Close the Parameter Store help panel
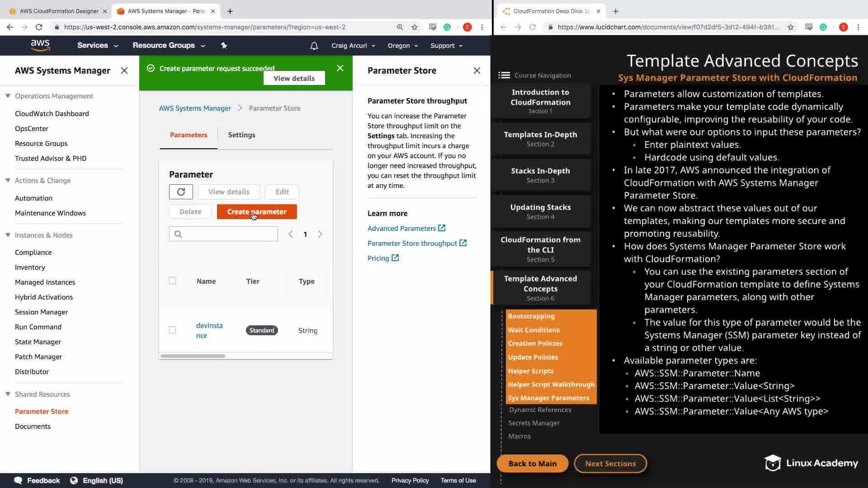This screenshot has height=488, width=868. tap(476, 70)
